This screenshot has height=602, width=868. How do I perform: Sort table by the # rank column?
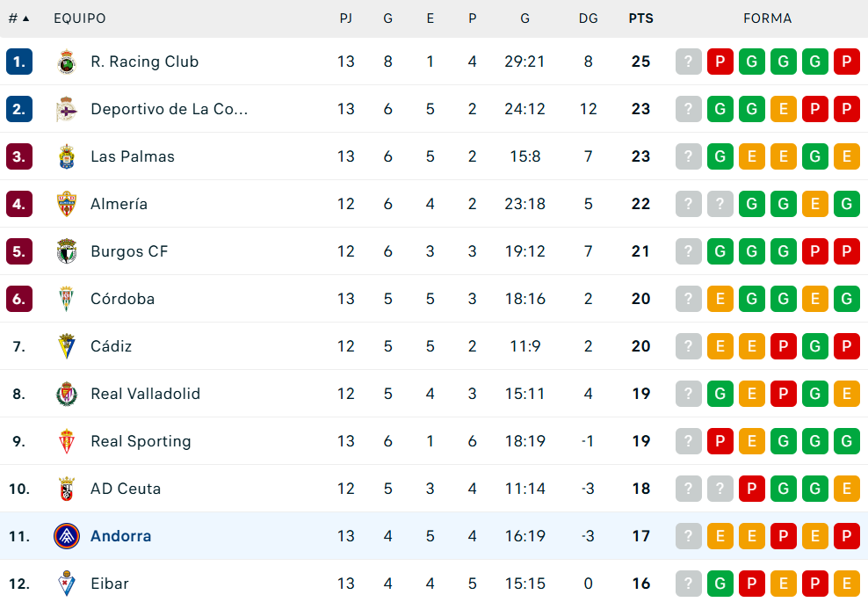click(18, 18)
